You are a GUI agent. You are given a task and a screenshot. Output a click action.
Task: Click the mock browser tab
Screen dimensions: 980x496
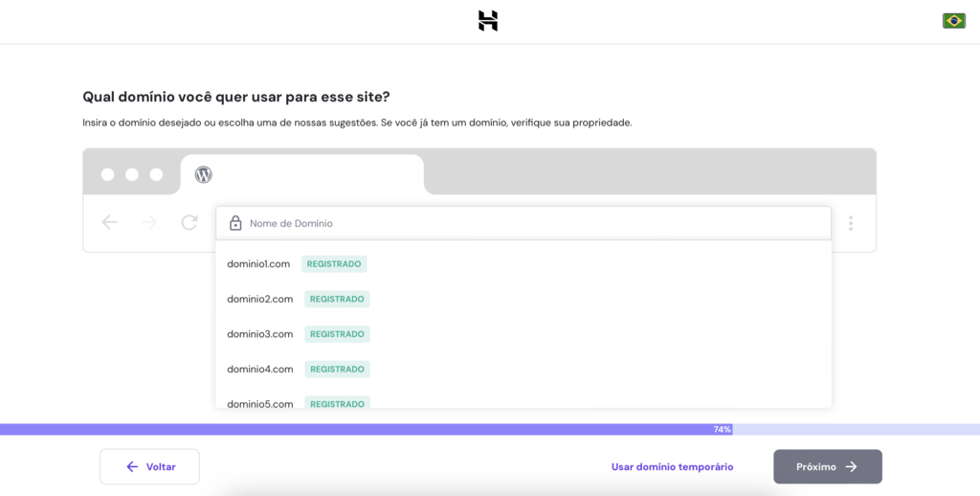coord(302,174)
